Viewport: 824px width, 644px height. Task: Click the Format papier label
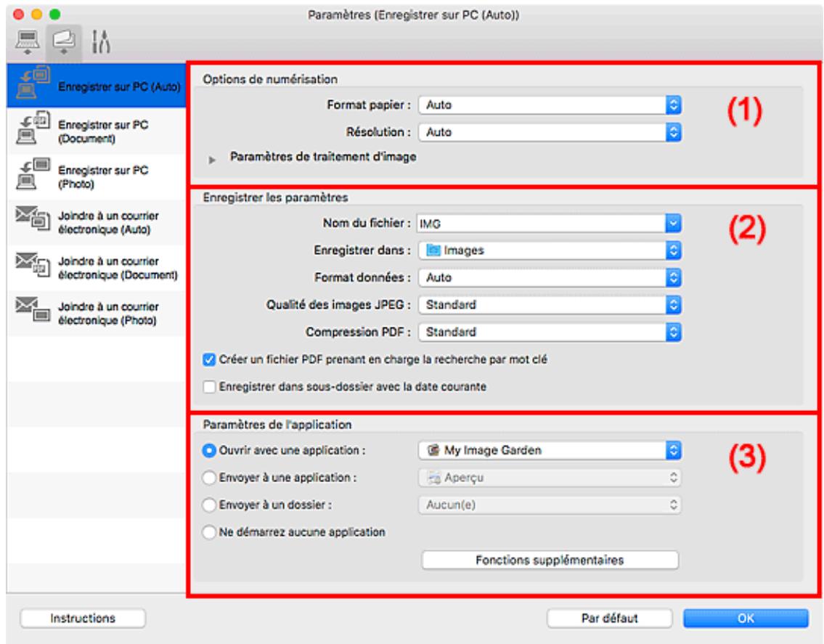coord(368,105)
